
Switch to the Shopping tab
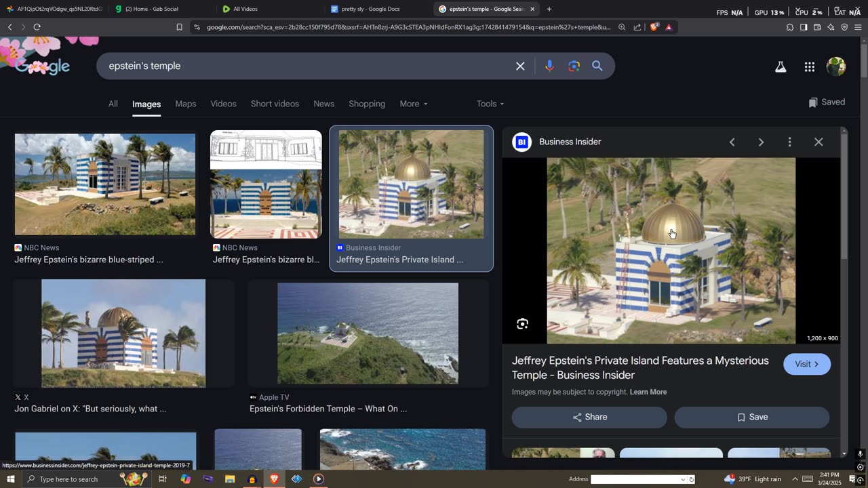367,104
